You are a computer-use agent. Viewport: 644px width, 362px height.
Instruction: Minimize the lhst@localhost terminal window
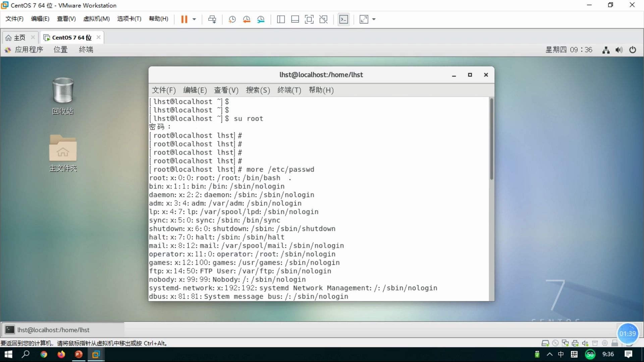click(454, 75)
